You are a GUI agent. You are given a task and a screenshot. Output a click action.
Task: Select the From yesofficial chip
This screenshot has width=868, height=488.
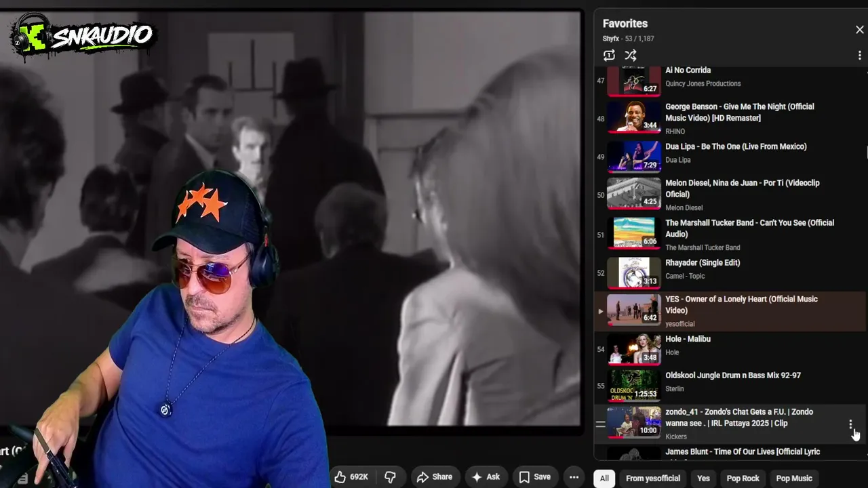pyautogui.click(x=653, y=479)
